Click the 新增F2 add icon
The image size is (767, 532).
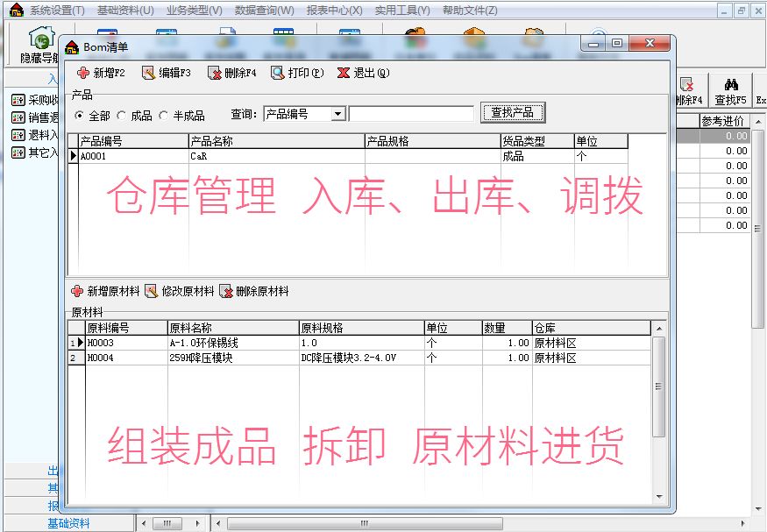pos(83,73)
